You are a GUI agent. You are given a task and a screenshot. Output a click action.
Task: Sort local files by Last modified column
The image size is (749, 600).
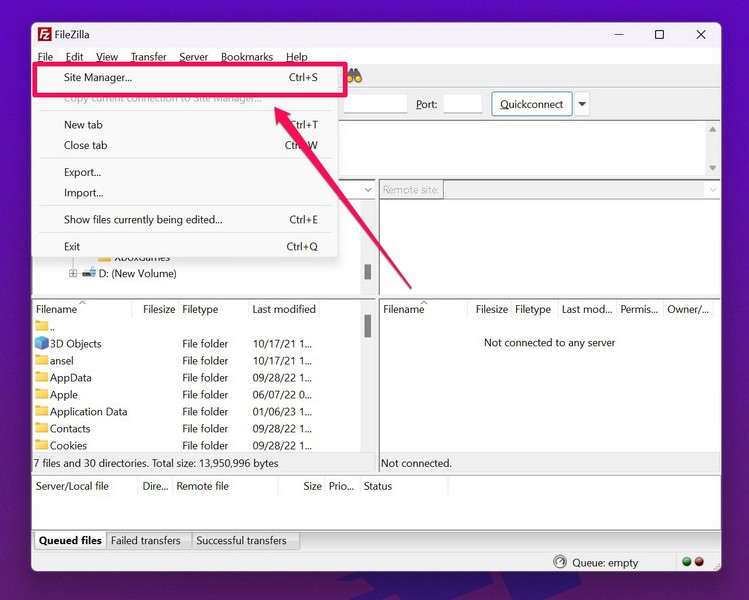tap(284, 310)
